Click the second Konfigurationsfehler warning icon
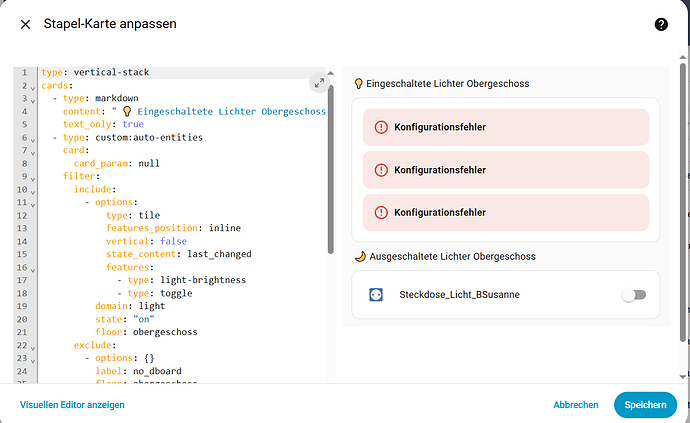The image size is (690, 423). (x=381, y=170)
